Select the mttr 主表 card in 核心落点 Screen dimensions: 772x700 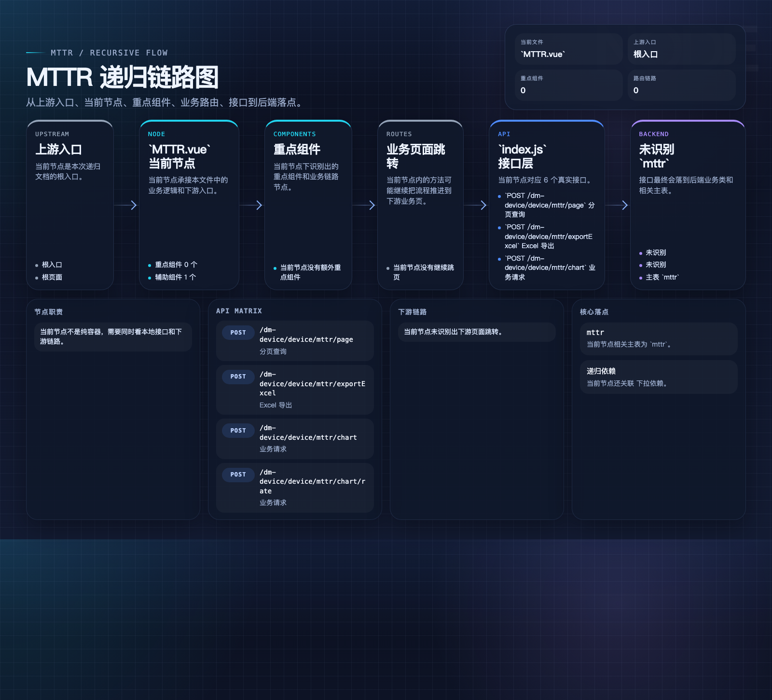pyautogui.click(x=659, y=339)
